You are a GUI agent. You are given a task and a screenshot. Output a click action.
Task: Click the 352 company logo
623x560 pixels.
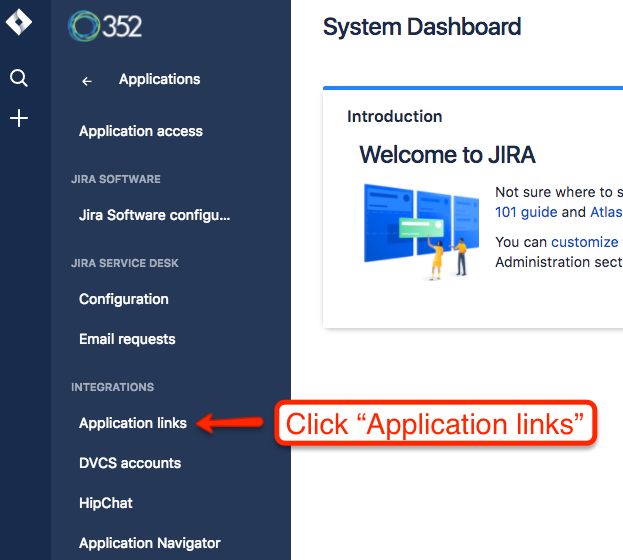click(105, 26)
